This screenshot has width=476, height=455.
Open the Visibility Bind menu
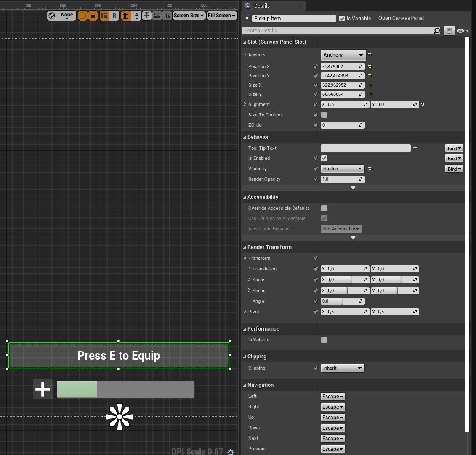click(454, 169)
